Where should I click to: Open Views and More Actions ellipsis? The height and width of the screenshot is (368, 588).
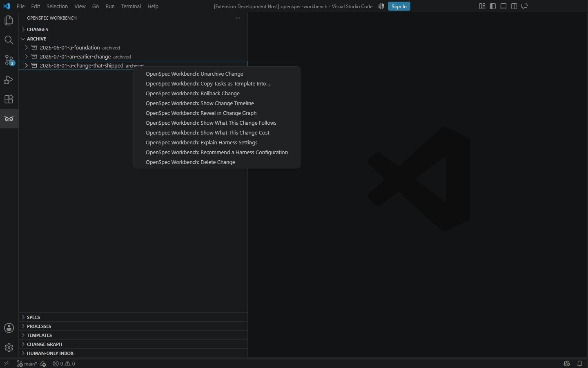click(x=238, y=18)
